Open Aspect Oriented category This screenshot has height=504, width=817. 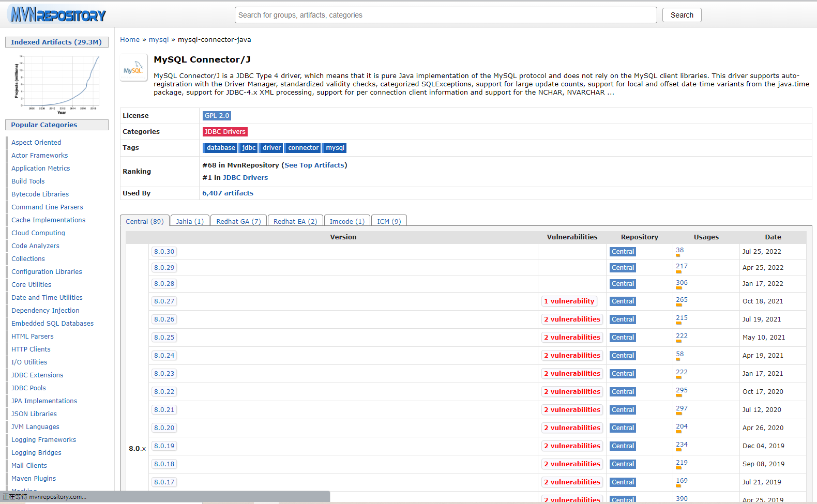pos(36,143)
